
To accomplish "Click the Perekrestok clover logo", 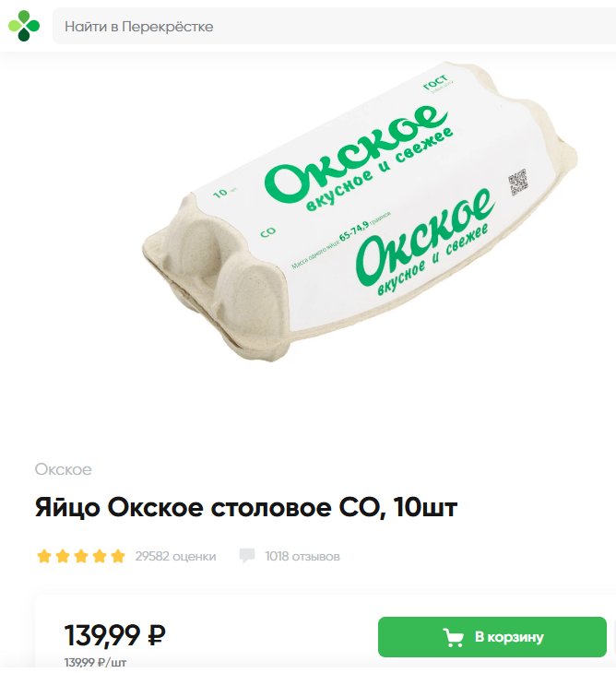I will 24,26.
